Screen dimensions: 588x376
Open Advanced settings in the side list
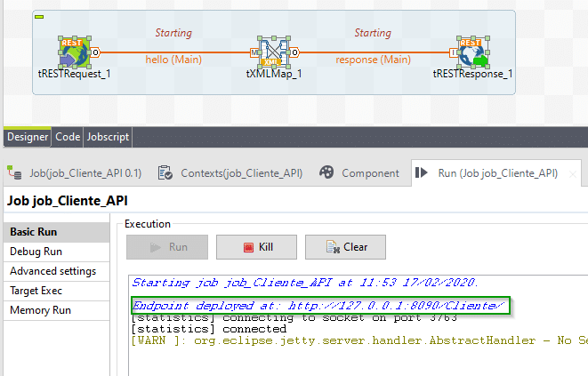(52, 271)
